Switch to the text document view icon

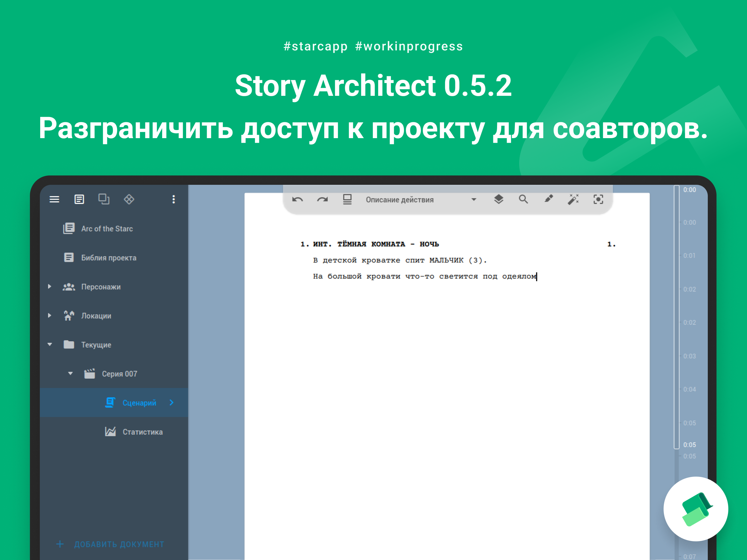pyautogui.click(x=79, y=199)
